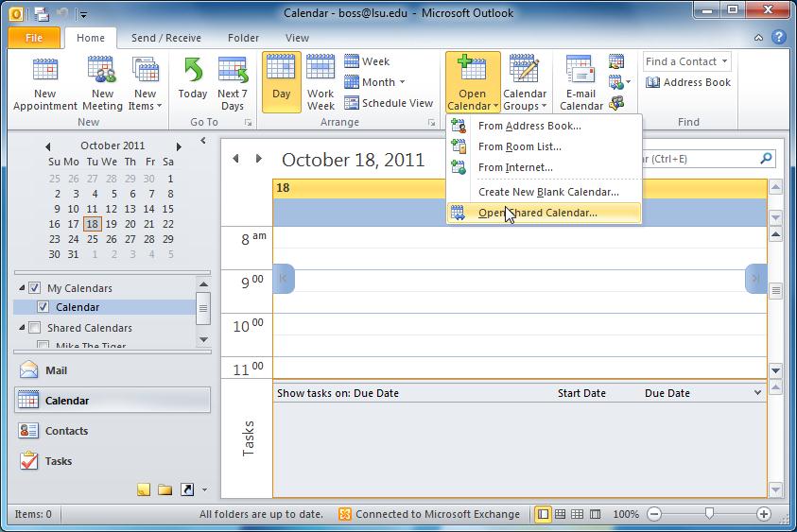
Task: Open Outlook Help question mark
Action: coord(779,37)
